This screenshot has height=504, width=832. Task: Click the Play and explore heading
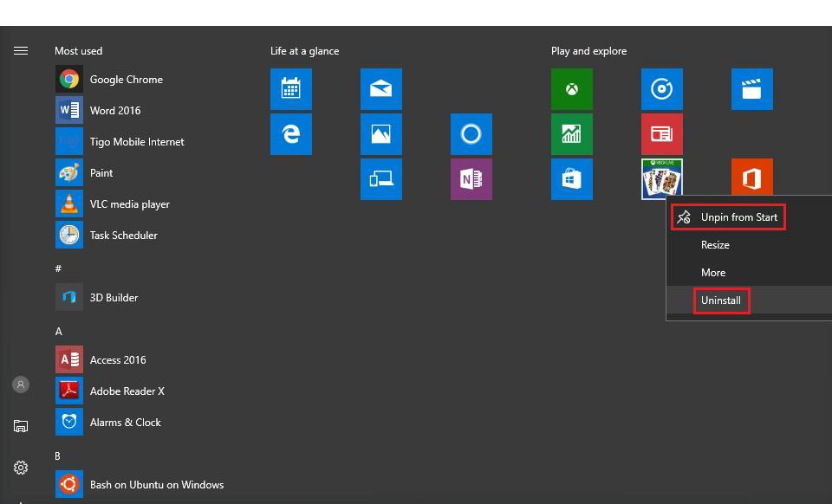tap(589, 51)
